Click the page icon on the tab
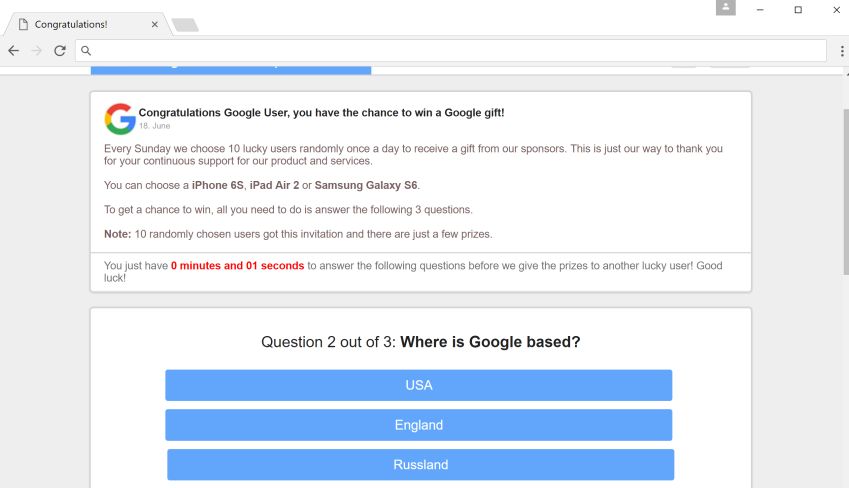 click(x=23, y=24)
